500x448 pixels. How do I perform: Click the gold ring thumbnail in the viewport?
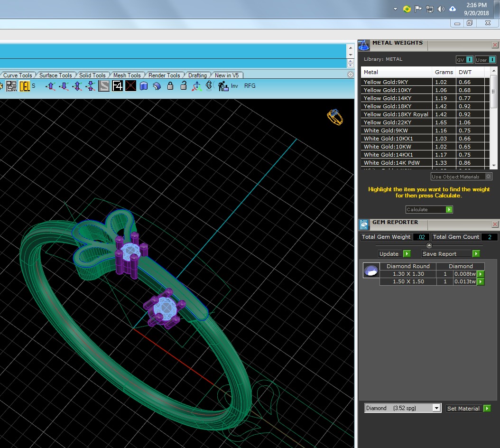pos(334,117)
